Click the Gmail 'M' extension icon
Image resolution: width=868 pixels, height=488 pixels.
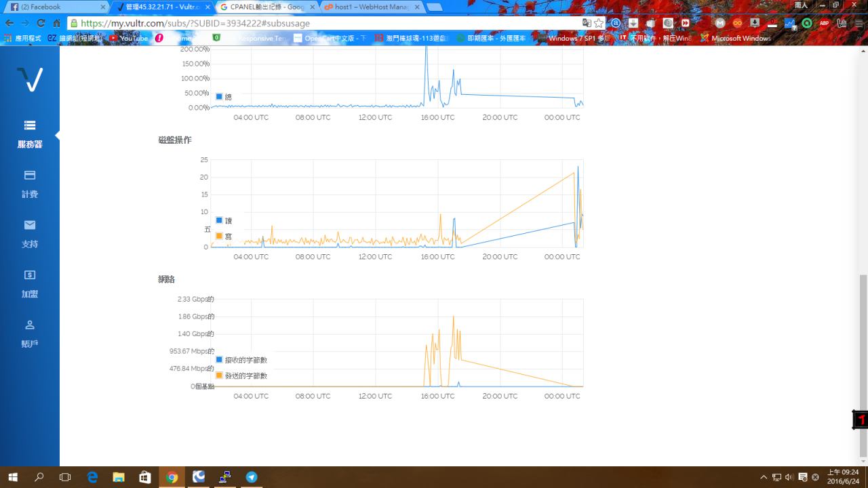[720, 23]
